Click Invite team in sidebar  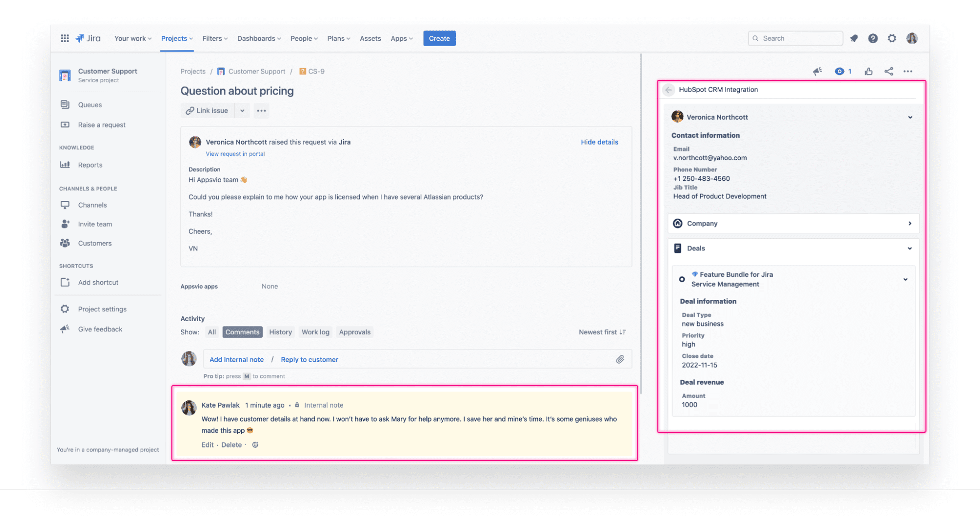(95, 224)
